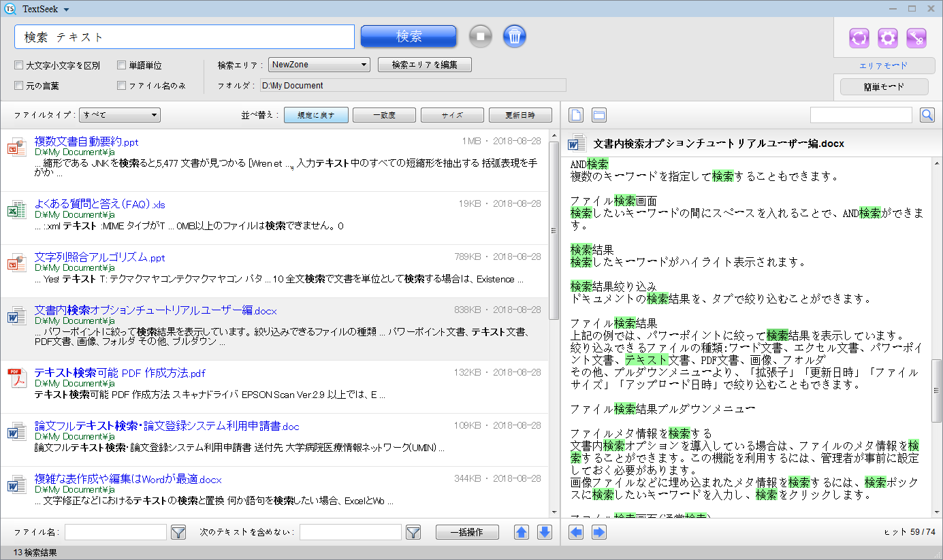Check the ファイル名のみ option
The width and height of the screenshot is (943, 560).
tap(121, 86)
